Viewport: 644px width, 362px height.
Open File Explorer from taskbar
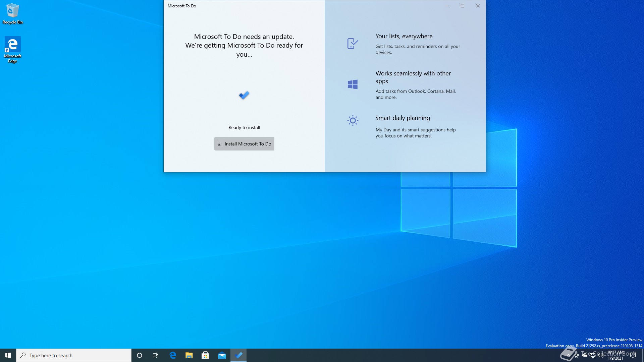189,355
